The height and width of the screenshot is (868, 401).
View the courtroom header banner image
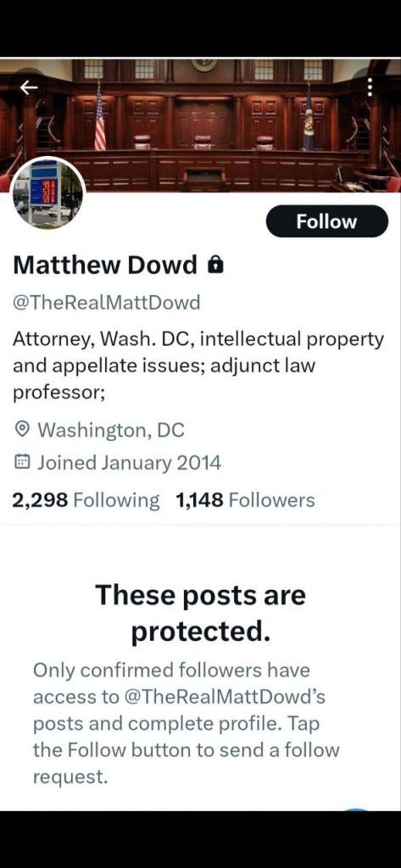200,125
